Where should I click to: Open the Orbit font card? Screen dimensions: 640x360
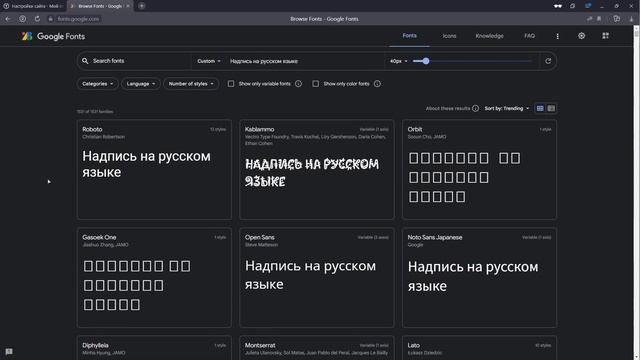[x=479, y=169]
